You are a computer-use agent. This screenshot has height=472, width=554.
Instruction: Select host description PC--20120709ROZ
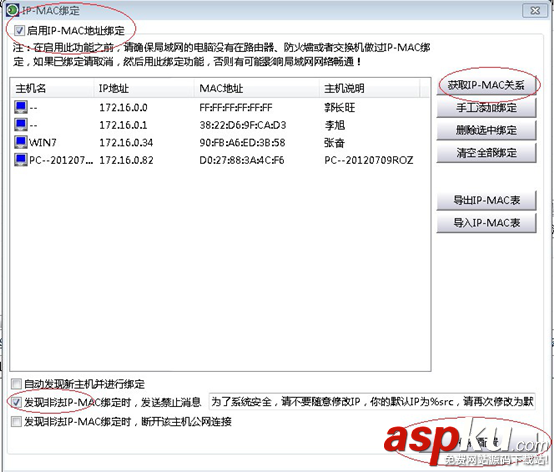point(369,160)
